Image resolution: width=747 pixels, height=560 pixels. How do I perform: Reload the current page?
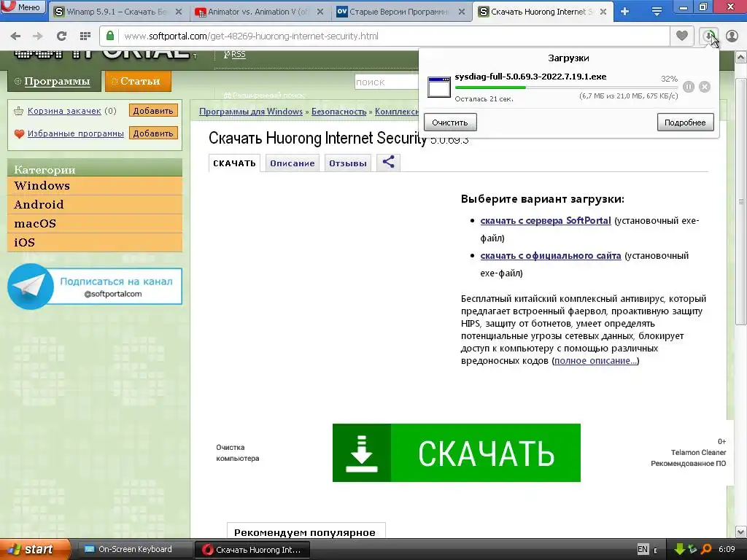61,36
